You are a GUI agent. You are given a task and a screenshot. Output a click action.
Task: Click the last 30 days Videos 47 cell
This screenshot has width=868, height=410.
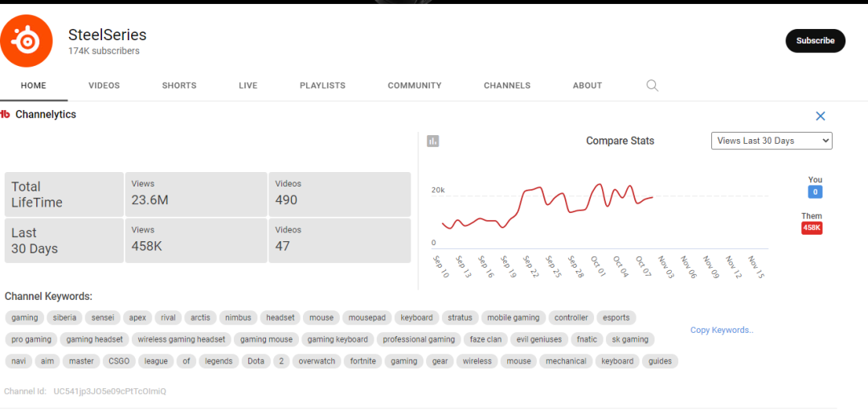coord(339,240)
